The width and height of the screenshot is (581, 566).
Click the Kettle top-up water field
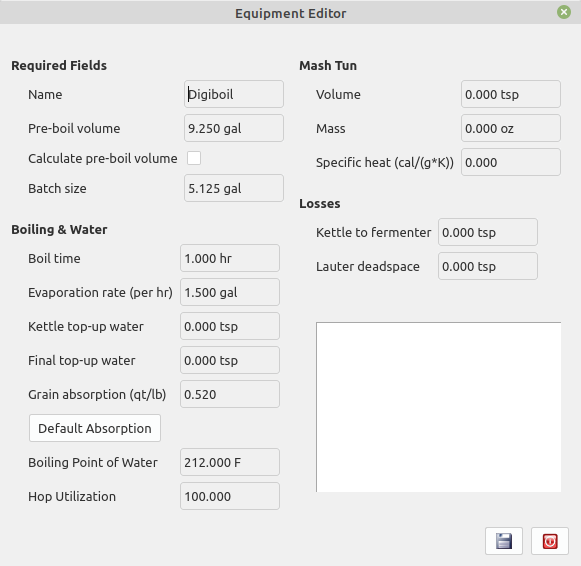(230, 326)
